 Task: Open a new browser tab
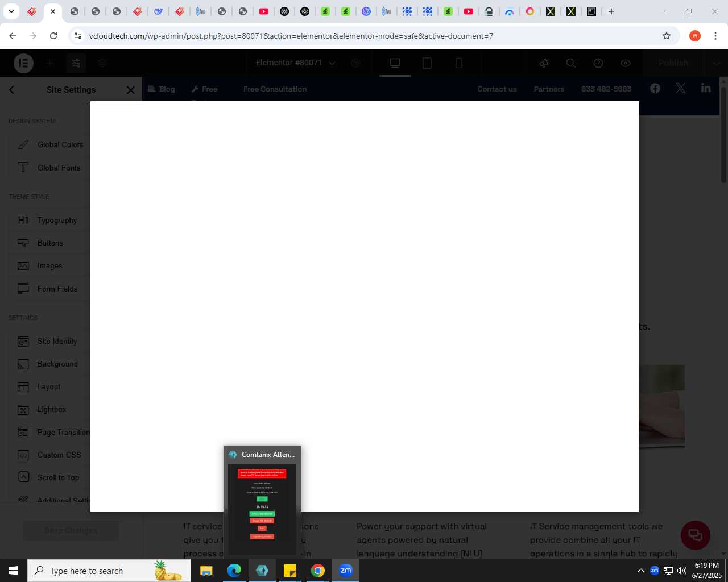pos(611,11)
